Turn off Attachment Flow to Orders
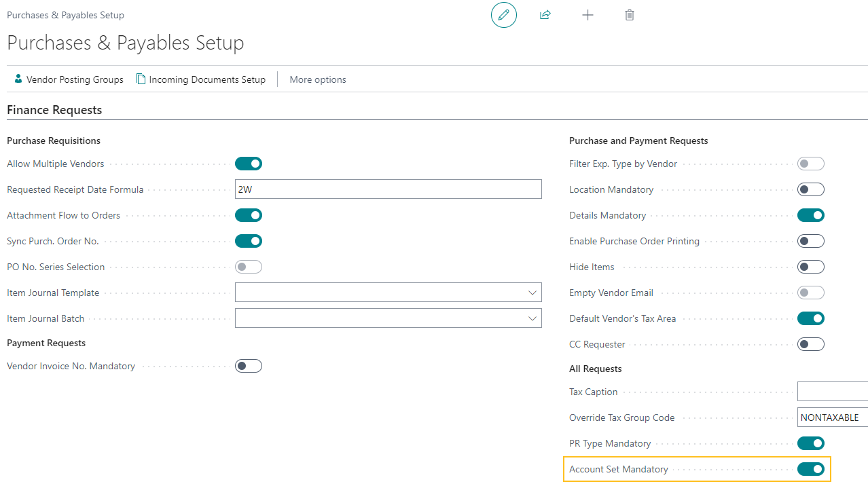The height and width of the screenshot is (486, 868). click(248, 214)
